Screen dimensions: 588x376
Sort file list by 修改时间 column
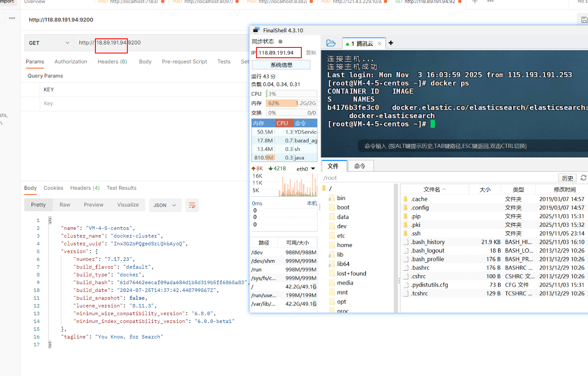click(564, 189)
